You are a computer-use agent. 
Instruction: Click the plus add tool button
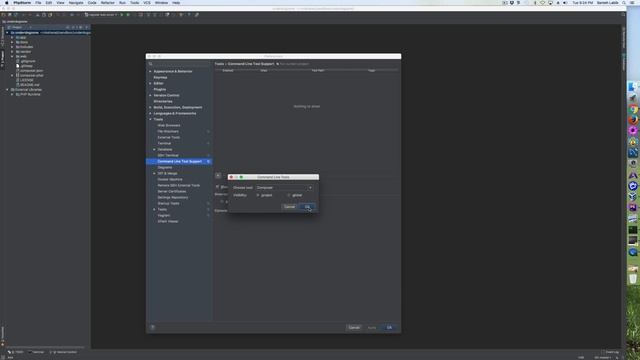[218, 176]
